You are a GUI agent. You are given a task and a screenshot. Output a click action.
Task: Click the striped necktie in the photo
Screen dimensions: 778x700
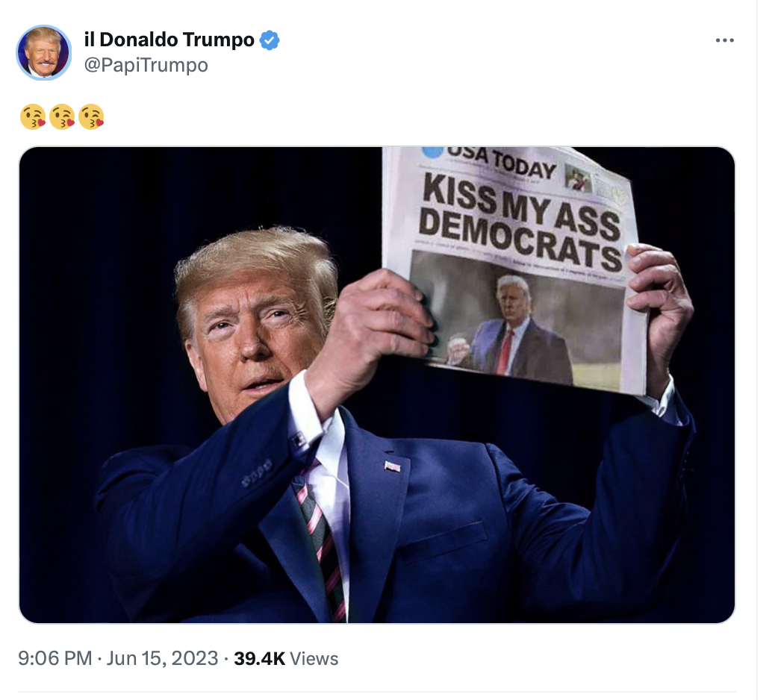[x=320, y=543]
